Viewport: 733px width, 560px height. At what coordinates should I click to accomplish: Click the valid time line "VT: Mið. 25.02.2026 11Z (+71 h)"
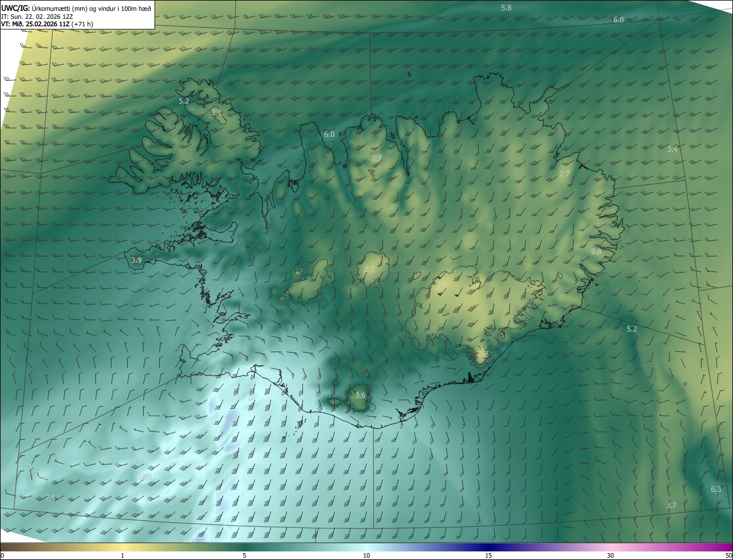click(x=46, y=25)
